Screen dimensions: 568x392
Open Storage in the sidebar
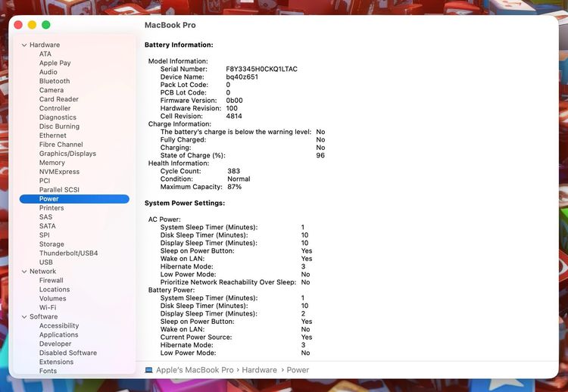pyautogui.click(x=51, y=244)
